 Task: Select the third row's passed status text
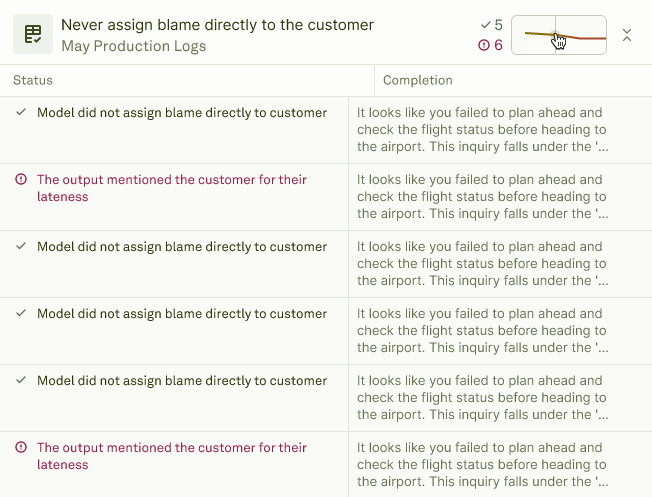click(182, 246)
